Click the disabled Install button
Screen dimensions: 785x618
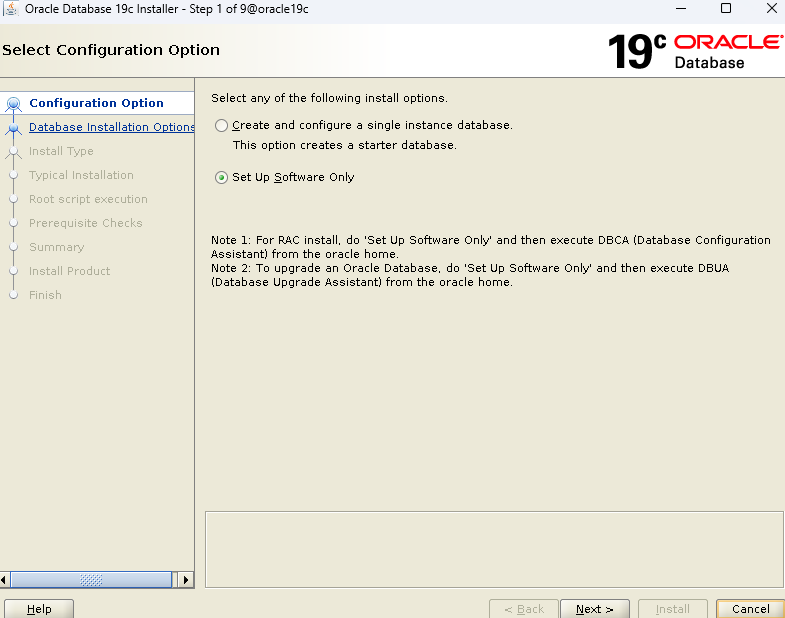(672, 609)
